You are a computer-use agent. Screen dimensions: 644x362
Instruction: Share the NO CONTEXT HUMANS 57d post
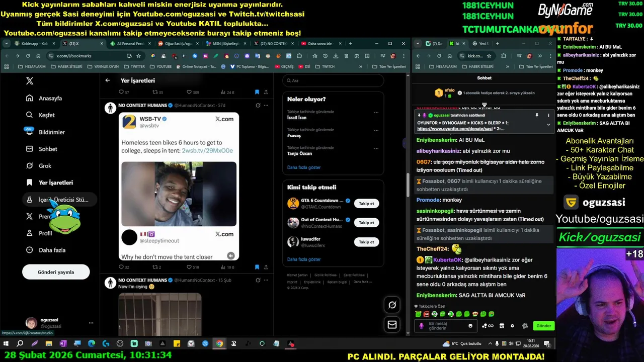(266, 267)
